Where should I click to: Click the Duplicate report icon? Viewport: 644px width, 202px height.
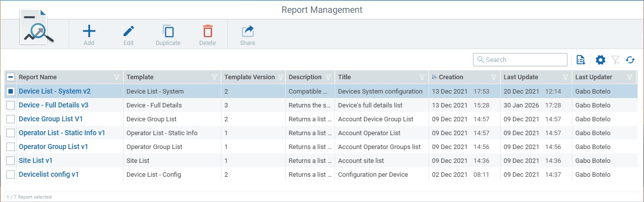(168, 32)
